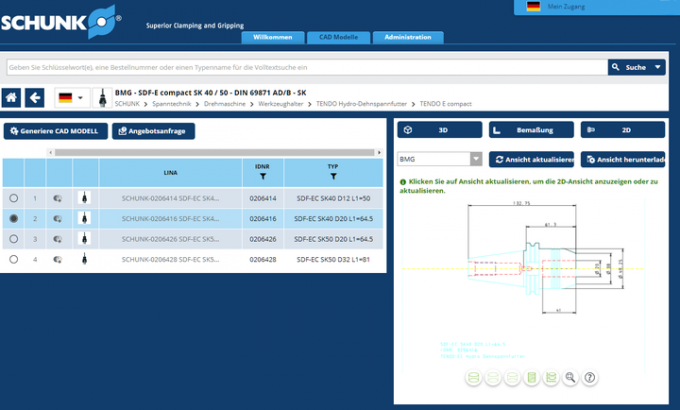Click the TYP column filter funnel

[x=332, y=176]
